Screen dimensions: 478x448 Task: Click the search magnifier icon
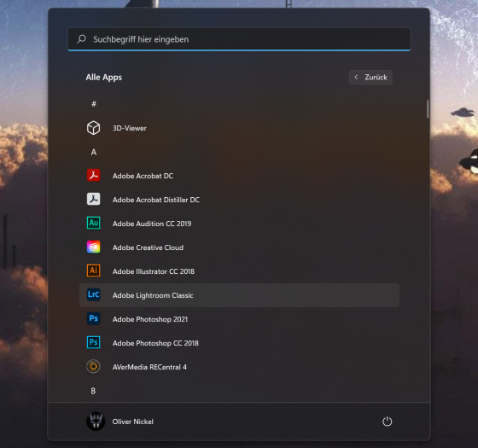coord(81,39)
